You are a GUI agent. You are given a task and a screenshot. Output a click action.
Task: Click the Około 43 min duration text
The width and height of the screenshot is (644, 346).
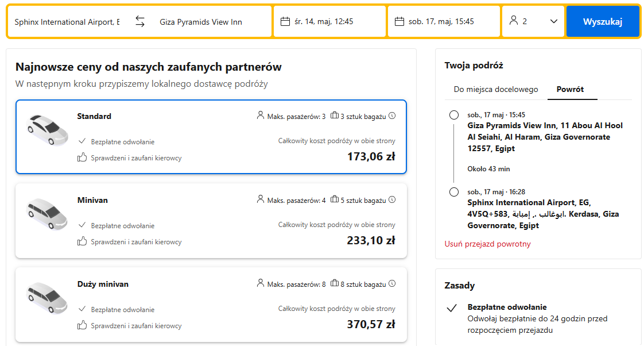tap(488, 168)
